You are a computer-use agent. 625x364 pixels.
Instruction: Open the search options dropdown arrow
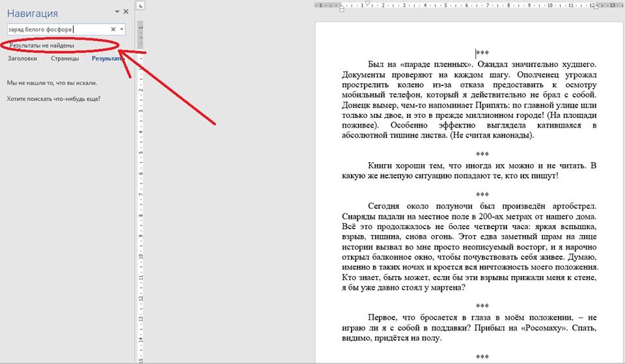(x=122, y=29)
